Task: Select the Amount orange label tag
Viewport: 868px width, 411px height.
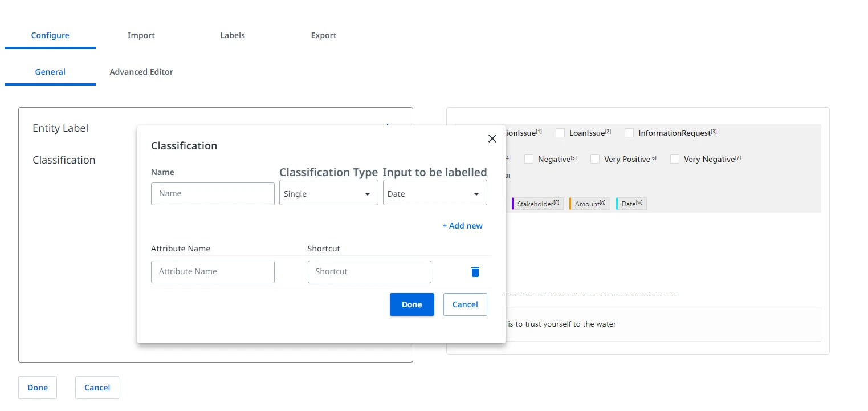Action: tap(590, 204)
